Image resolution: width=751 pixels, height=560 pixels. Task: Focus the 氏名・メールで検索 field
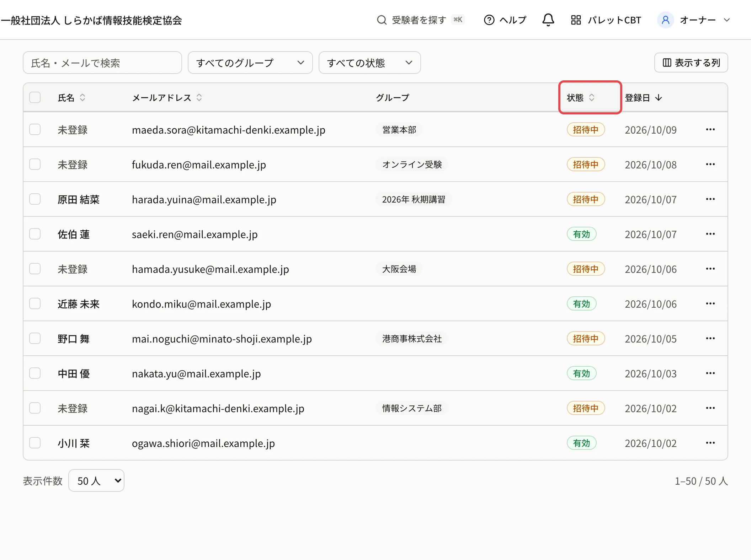[102, 63]
